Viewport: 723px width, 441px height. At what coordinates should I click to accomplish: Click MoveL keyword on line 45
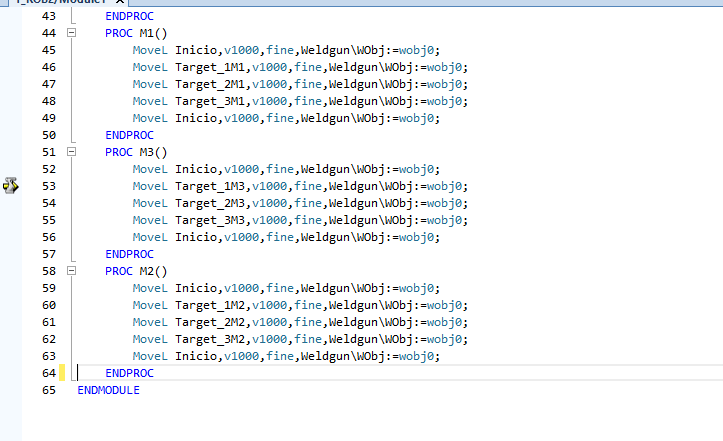pos(150,50)
